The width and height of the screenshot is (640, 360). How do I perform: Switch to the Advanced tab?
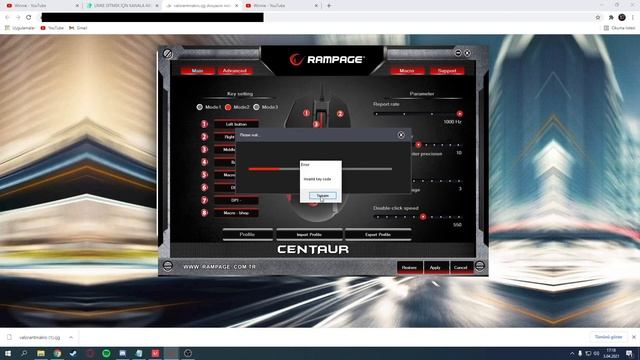click(x=235, y=71)
